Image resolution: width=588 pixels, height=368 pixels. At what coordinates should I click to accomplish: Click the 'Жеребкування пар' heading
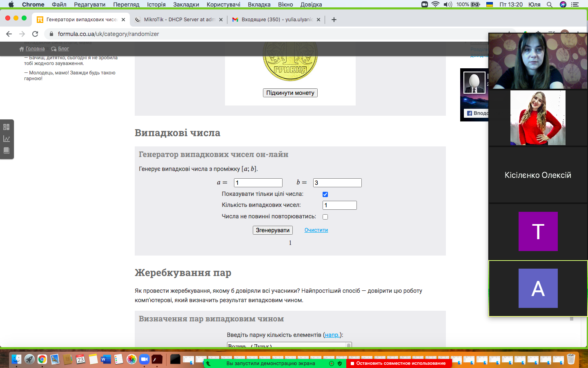pyautogui.click(x=183, y=273)
